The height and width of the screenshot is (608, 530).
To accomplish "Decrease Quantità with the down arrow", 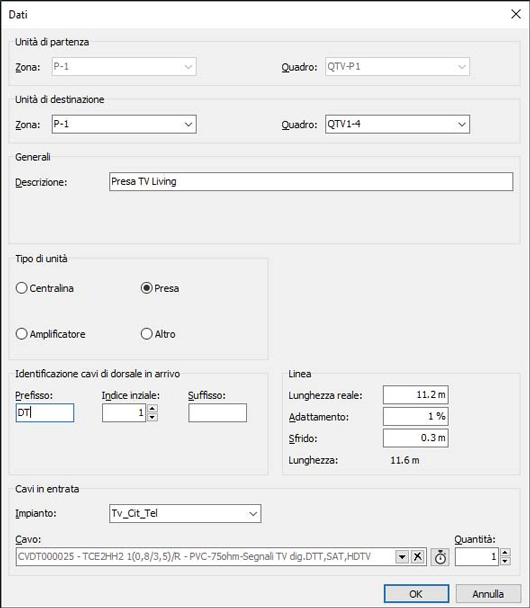I will coord(505,561).
